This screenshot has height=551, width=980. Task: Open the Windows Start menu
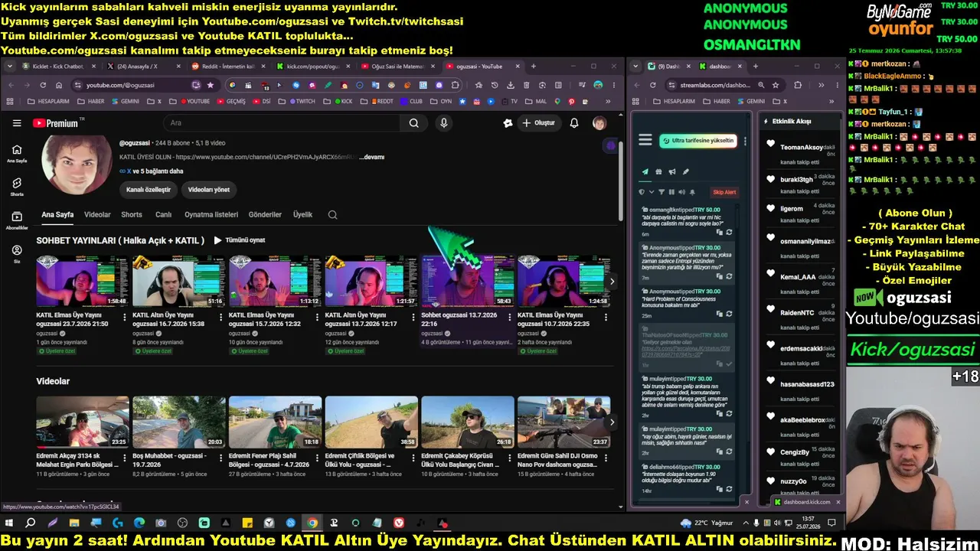[9, 523]
